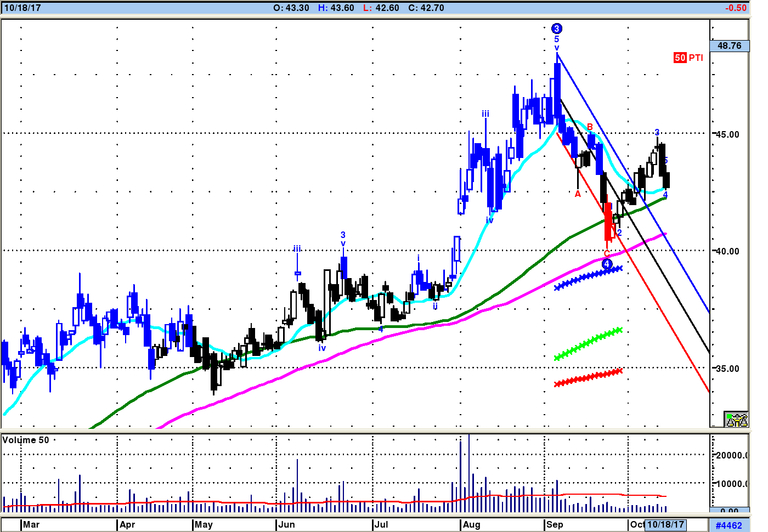
Task: Click the Jun label on time axis
Action: point(286,524)
